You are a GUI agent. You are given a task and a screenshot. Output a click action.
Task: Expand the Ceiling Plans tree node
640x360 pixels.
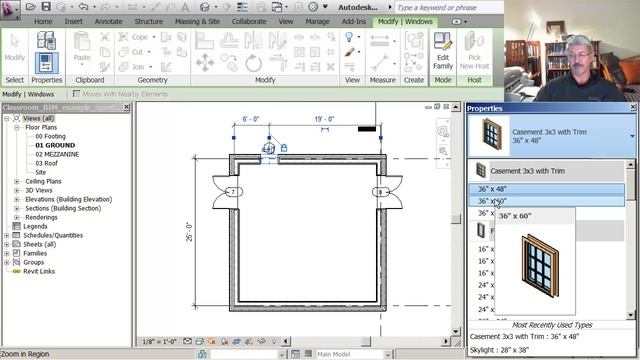(17, 181)
